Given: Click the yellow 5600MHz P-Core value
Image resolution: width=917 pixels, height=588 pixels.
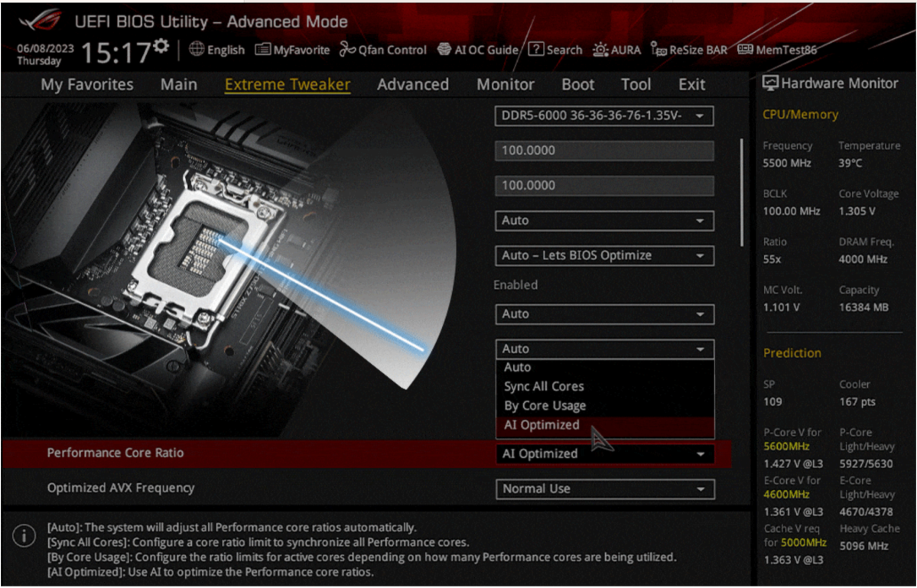Looking at the screenshot, I should click(x=786, y=447).
